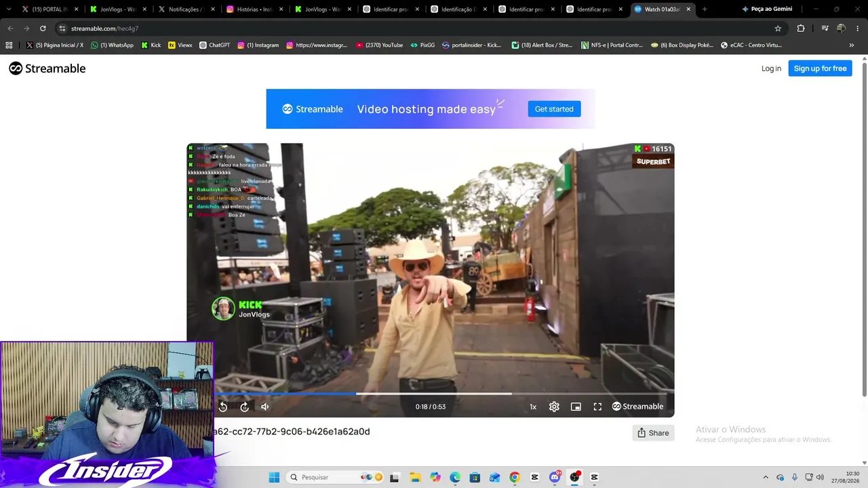Skip the video forward 10 seconds

pos(244,407)
